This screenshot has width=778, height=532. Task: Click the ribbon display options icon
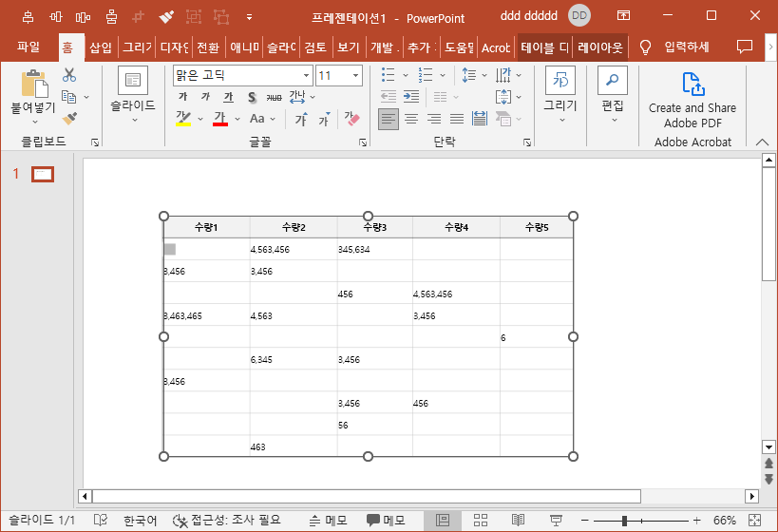(x=624, y=15)
